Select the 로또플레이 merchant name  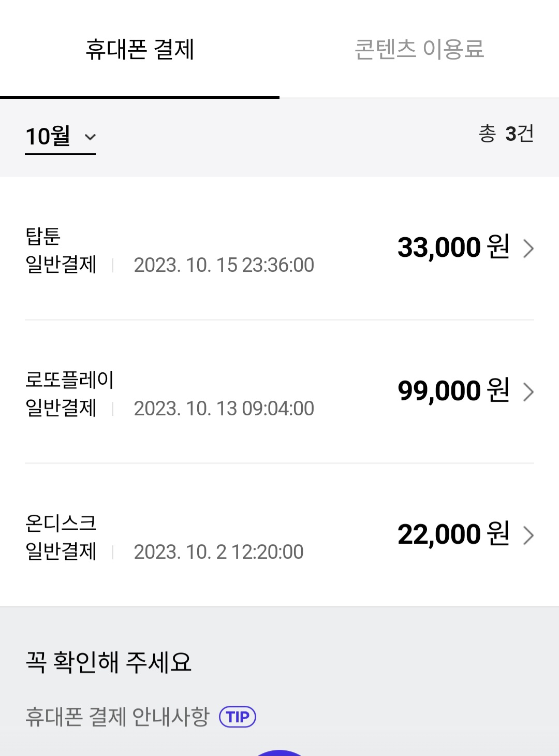coord(69,380)
